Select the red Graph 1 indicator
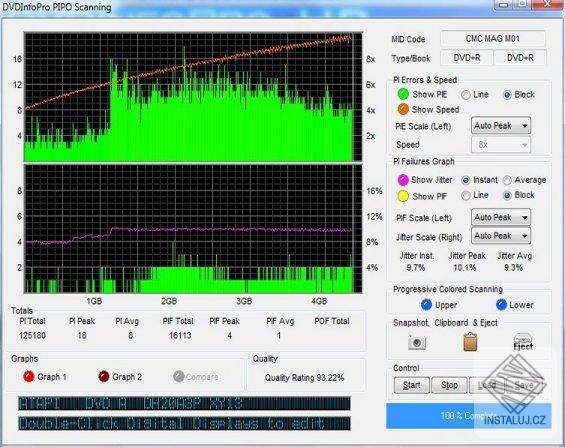565x447 pixels. pyautogui.click(x=29, y=376)
